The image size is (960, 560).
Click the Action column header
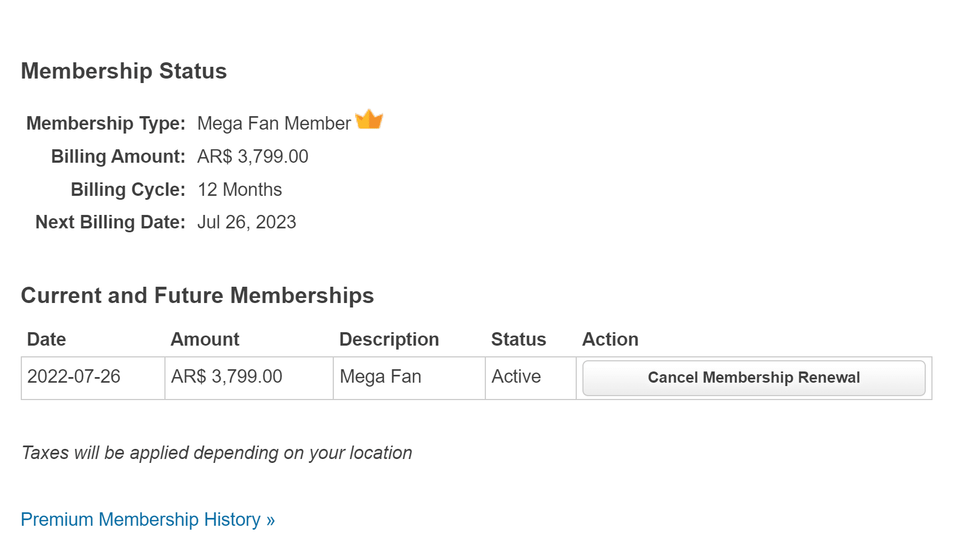[x=610, y=339]
